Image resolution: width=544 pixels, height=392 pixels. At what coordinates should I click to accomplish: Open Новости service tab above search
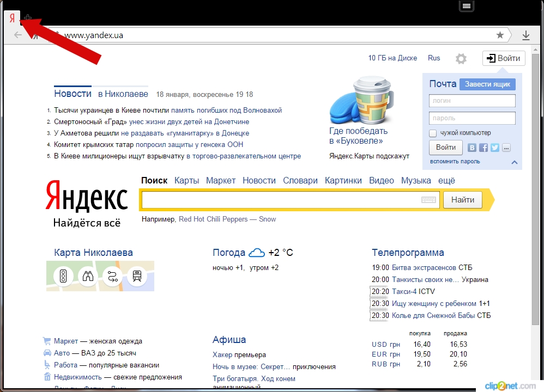pos(259,181)
